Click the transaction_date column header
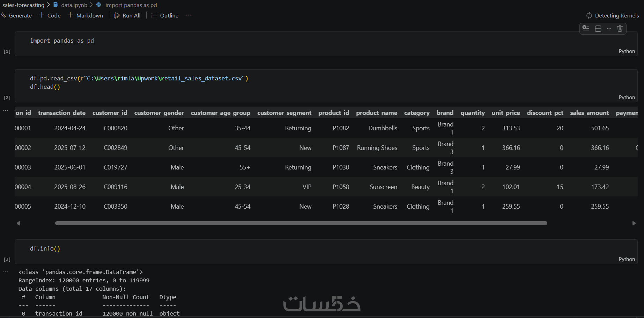Image resolution: width=644 pixels, height=318 pixels. [62, 113]
